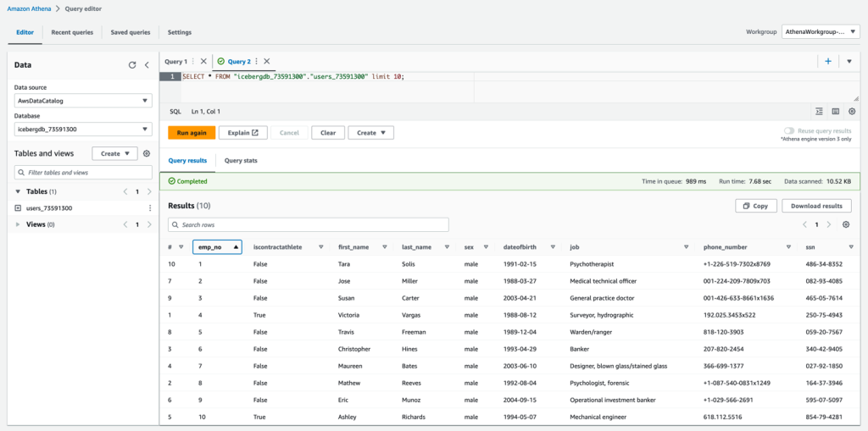868x431 pixels.
Task: Collapse the Data side panel
Action: [147, 64]
